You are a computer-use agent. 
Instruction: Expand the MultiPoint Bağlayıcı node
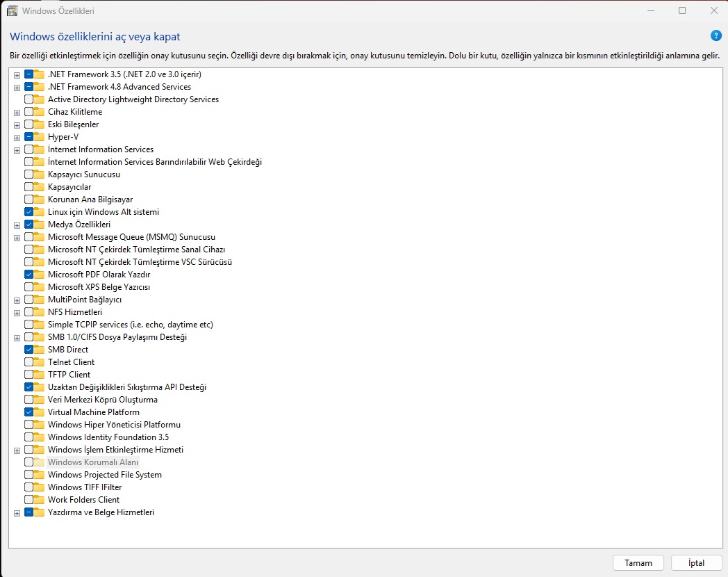(17, 300)
